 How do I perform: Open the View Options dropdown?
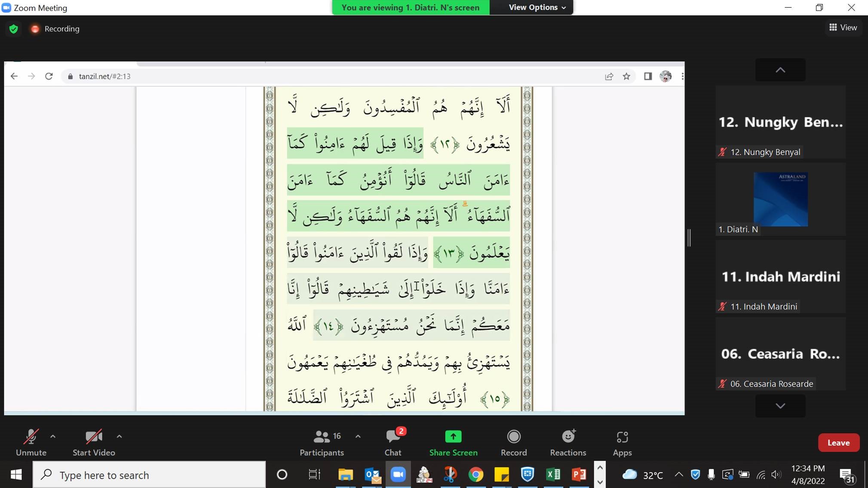pyautogui.click(x=537, y=7)
